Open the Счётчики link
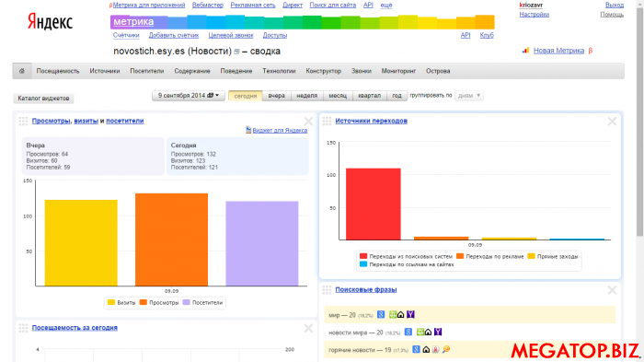This screenshot has height=362, width=644. pos(126,35)
